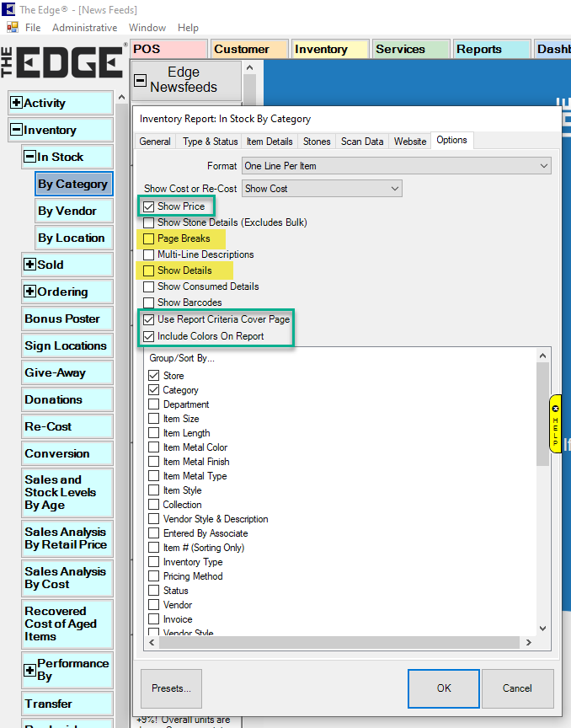
Task: Collapse the Inventory section minus icon
Action: point(16,130)
